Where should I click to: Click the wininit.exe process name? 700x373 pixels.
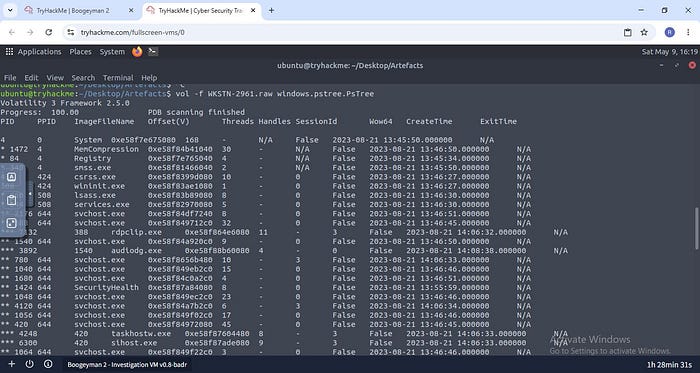click(99, 186)
